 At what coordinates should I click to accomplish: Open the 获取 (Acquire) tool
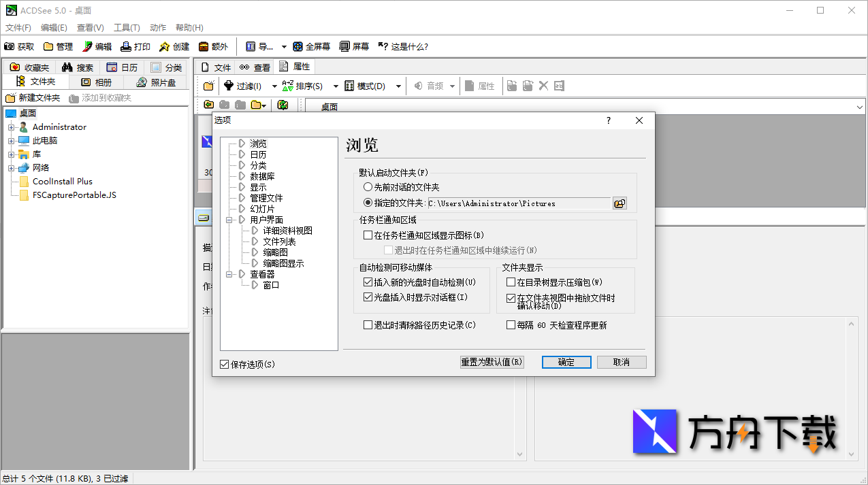18,46
